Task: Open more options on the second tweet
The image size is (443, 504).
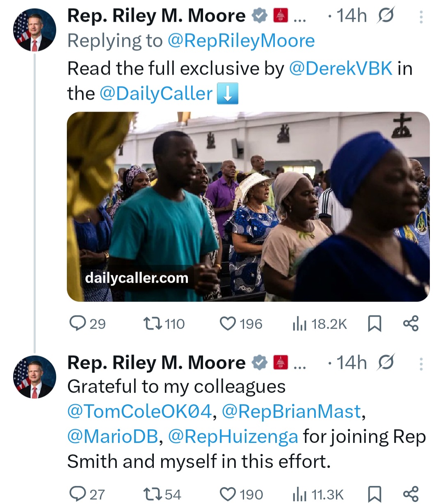Action: coord(421,362)
